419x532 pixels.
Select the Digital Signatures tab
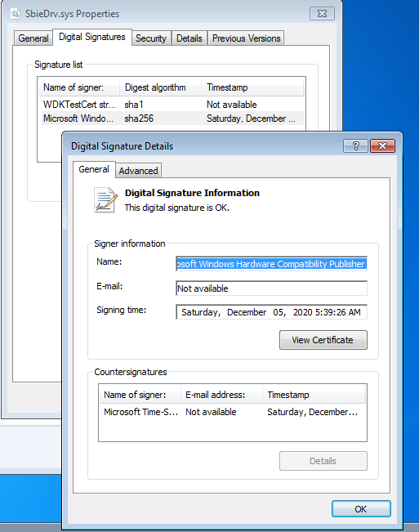coord(91,37)
